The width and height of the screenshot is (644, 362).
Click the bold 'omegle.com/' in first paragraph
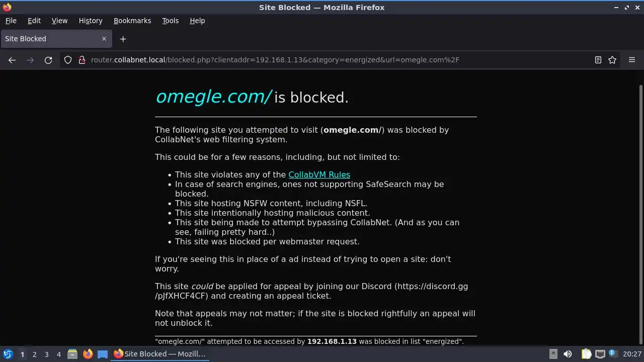click(x=352, y=130)
